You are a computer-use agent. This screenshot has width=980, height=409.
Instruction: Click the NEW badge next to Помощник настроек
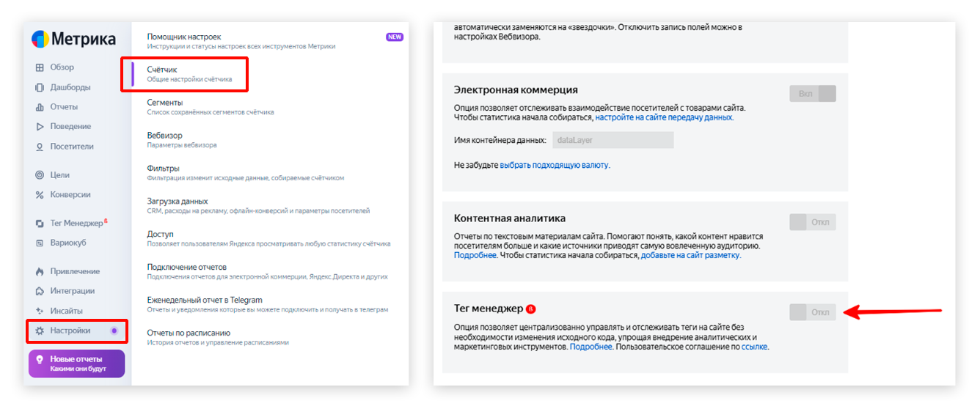click(395, 37)
